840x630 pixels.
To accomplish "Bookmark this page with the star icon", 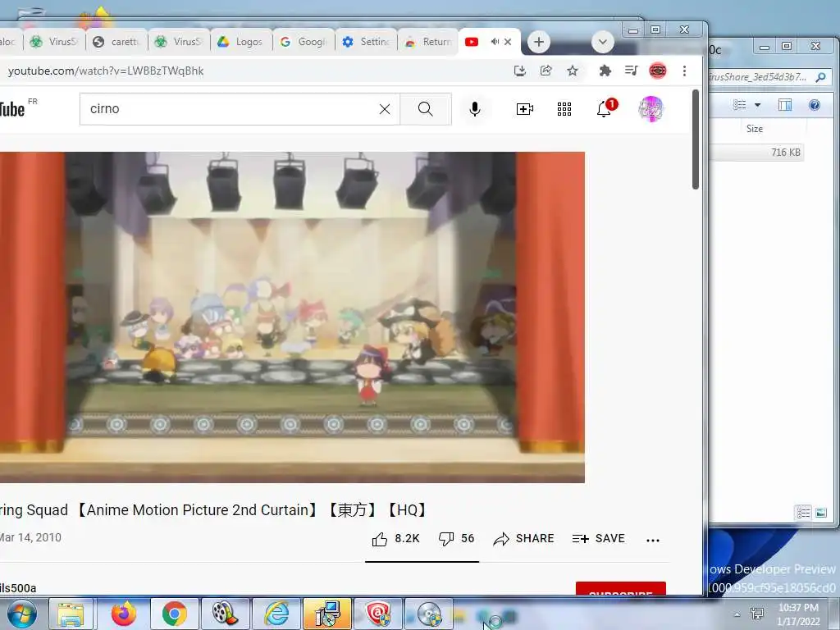I will pyautogui.click(x=573, y=71).
